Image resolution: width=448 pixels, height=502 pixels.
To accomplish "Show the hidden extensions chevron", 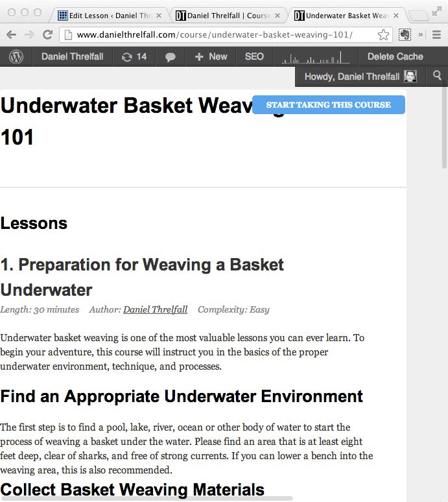I will 421,34.
